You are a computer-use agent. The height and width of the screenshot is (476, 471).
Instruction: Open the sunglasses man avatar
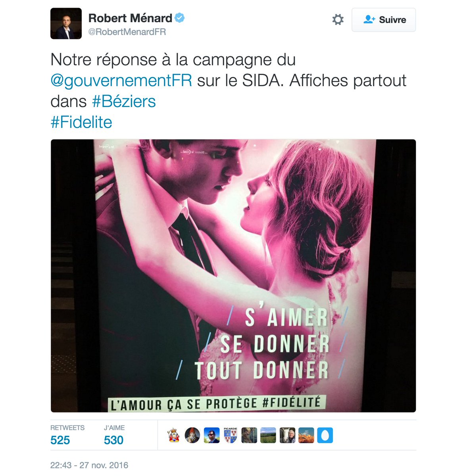point(211,435)
